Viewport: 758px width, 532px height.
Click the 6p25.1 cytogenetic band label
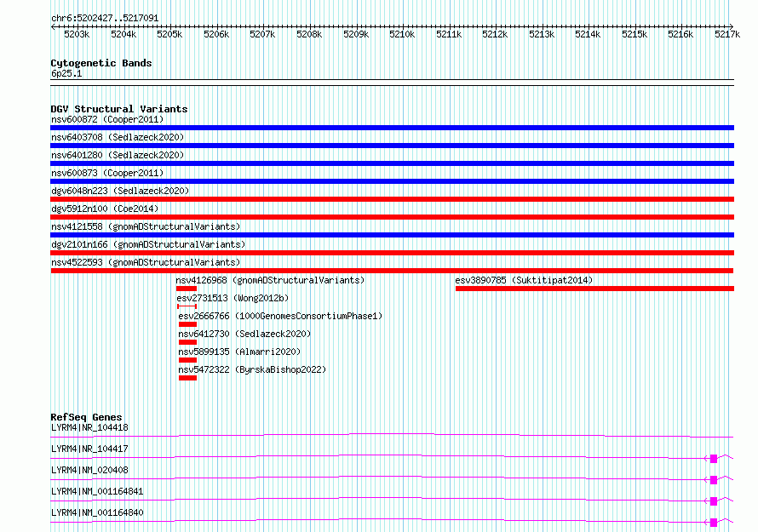coord(66,73)
